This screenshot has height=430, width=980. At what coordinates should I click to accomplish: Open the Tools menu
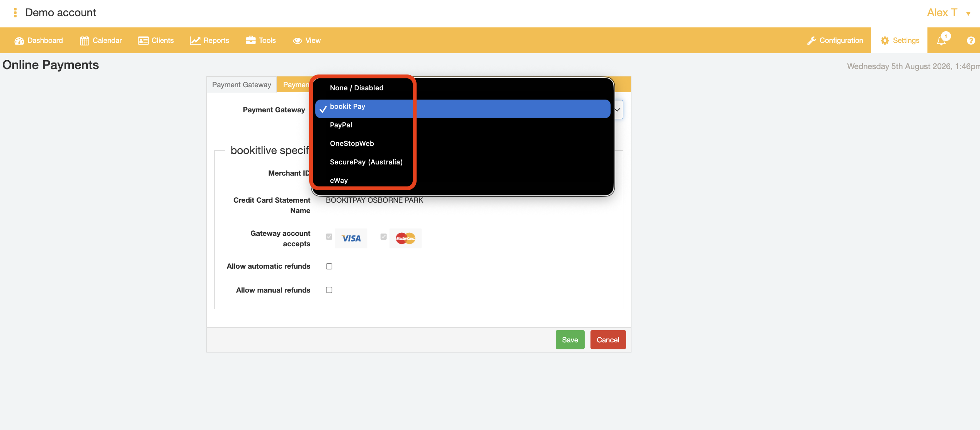click(261, 41)
